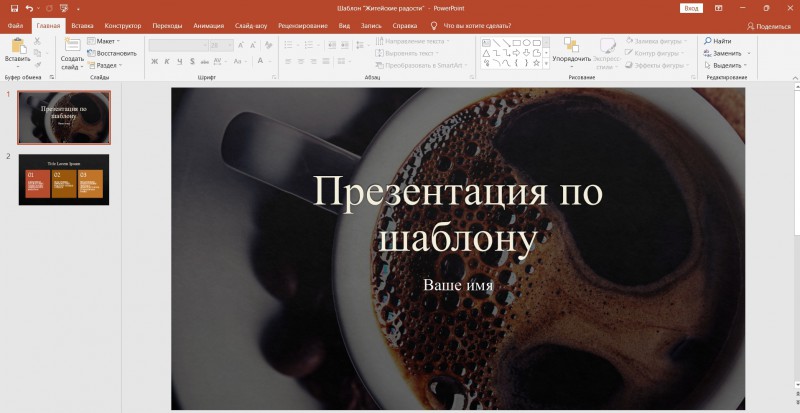Select the star shape in gallery
The width and height of the screenshot is (800, 413).
click(536, 63)
